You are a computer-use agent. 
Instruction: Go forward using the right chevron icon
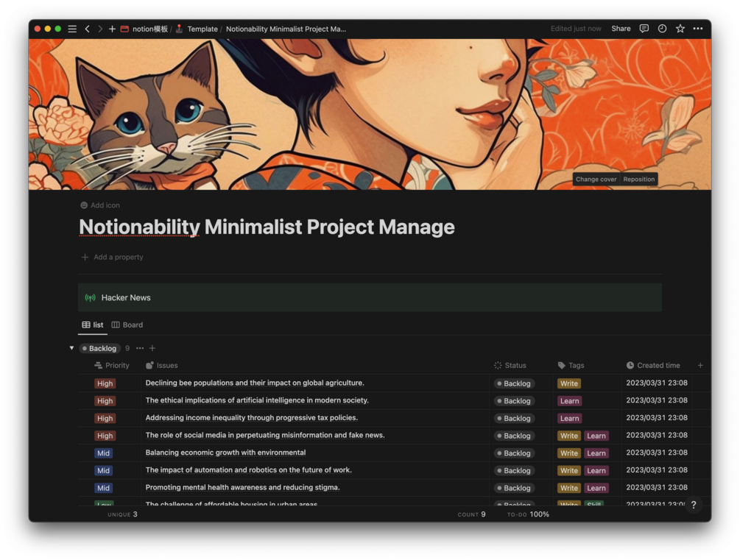point(99,29)
